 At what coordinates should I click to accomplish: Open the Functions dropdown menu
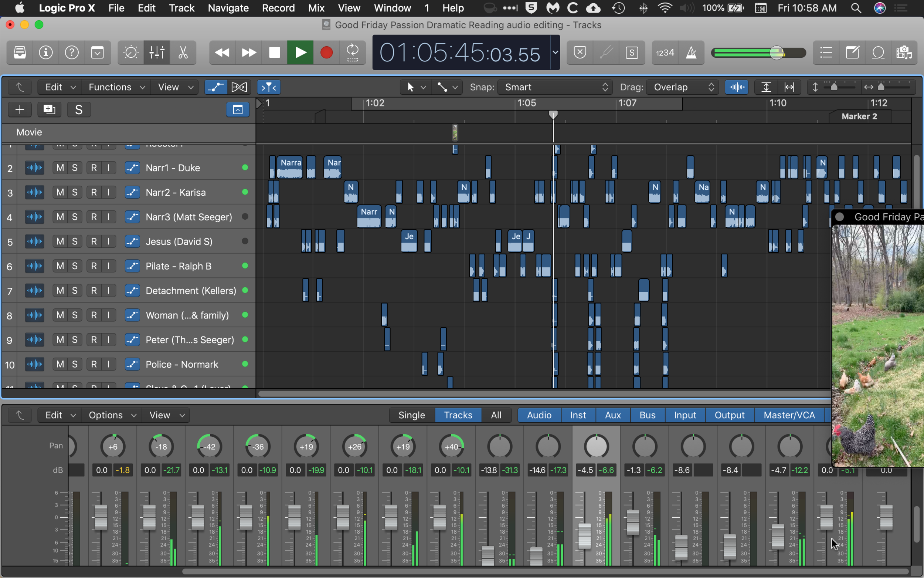116,87
